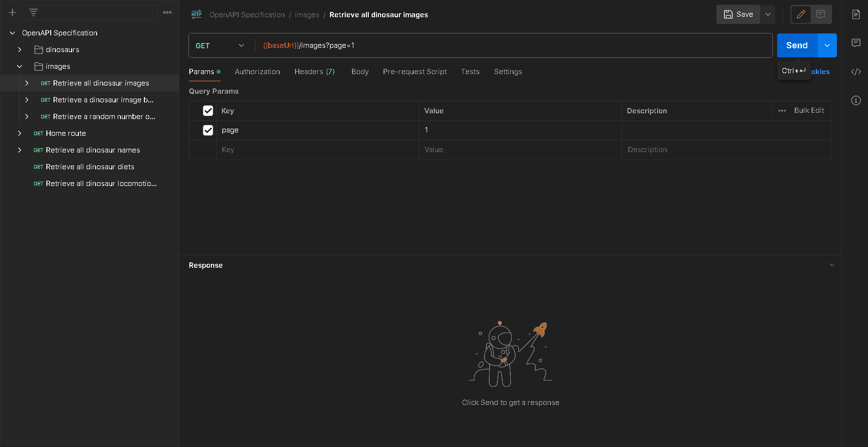Collapse the Response panel chevron
The width and height of the screenshot is (868, 447).
832,265
